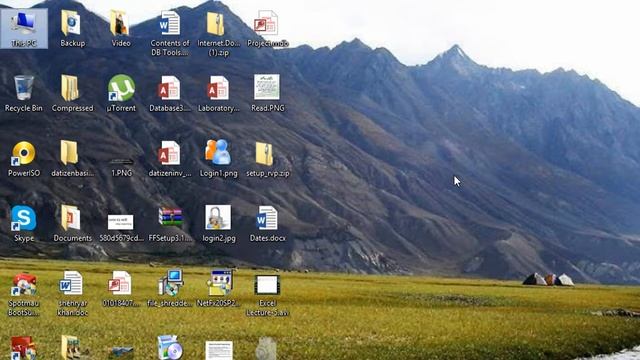The image size is (640, 360).
Task: Open the Compressed folder
Action: 72,93
